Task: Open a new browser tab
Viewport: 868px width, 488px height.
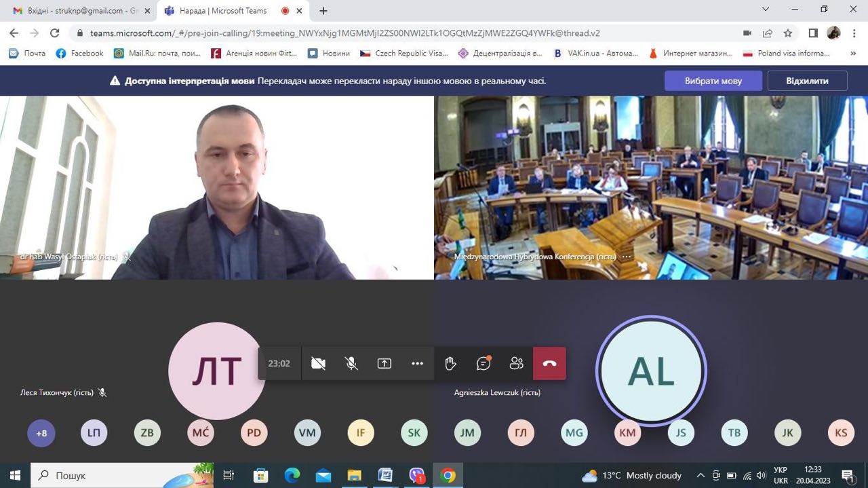Action: click(x=323, y=11)
